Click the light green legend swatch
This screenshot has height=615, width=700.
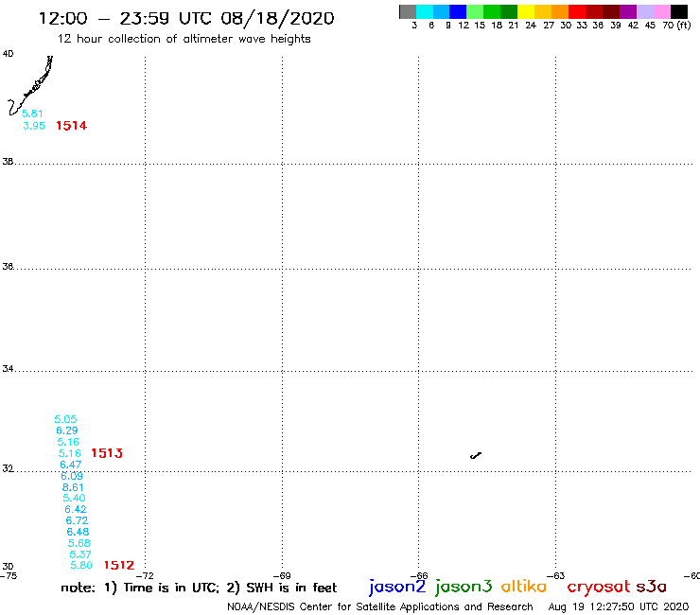475,12
